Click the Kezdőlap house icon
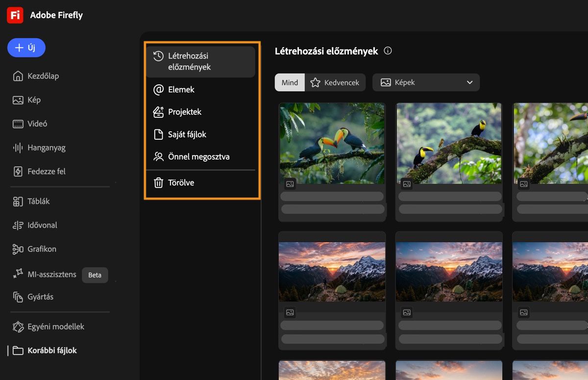Viewport: 588px width, 380px height. (18, 76)
